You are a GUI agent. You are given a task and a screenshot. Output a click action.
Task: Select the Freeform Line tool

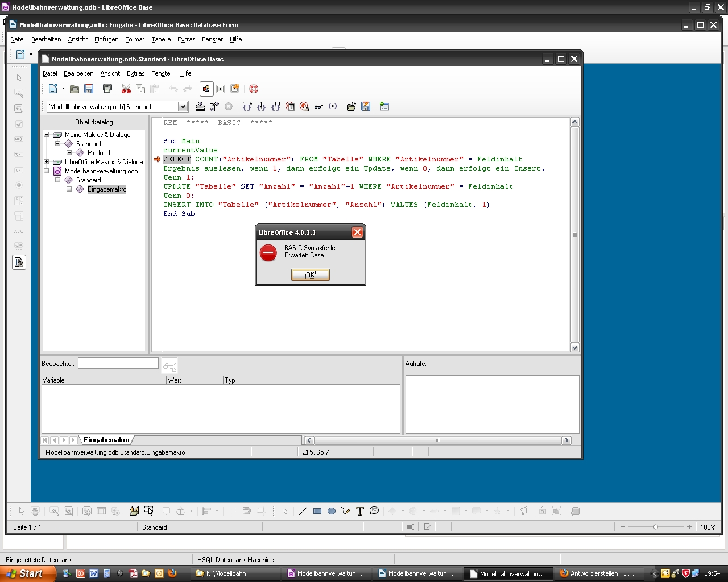tap(346, 511)
